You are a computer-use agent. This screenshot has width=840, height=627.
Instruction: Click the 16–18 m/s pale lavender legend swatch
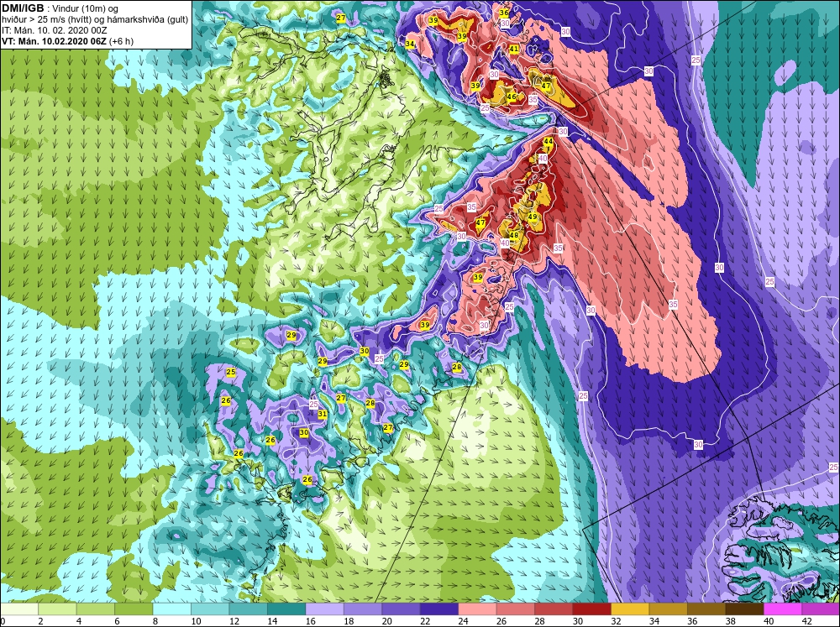click(x=324, y=609)
